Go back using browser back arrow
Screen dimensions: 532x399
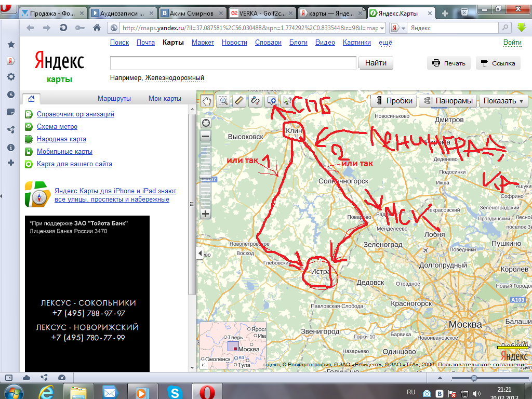pos(30,28)
